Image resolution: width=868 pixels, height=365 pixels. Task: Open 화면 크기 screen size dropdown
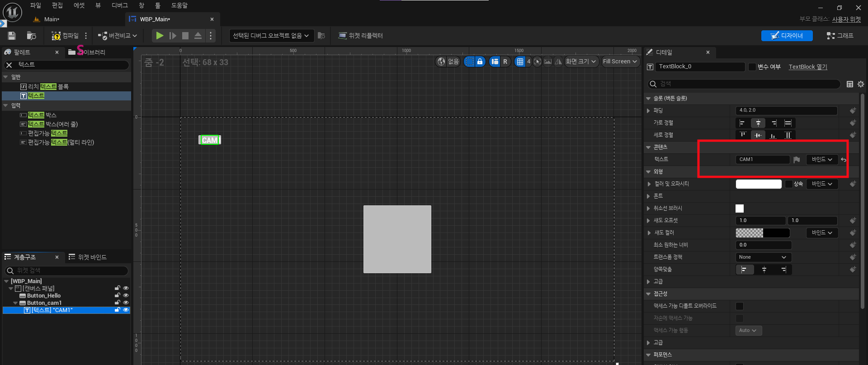pos(581,62)
